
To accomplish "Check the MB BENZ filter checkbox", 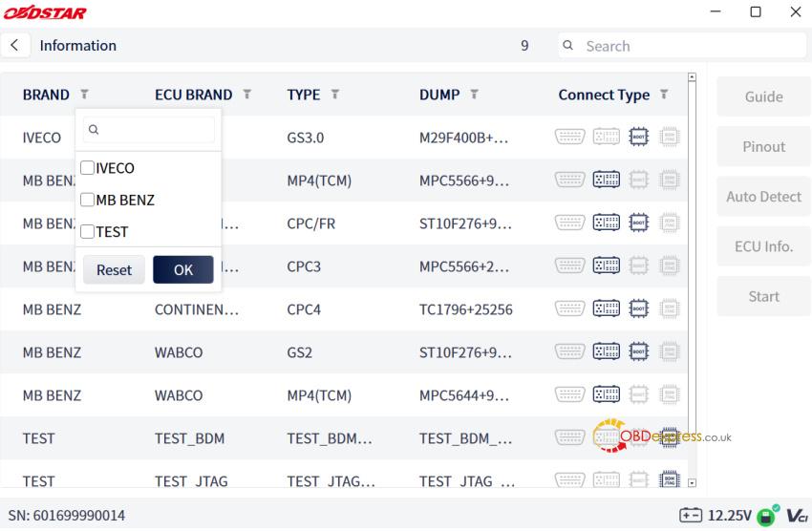I will (x=88, y=200).
